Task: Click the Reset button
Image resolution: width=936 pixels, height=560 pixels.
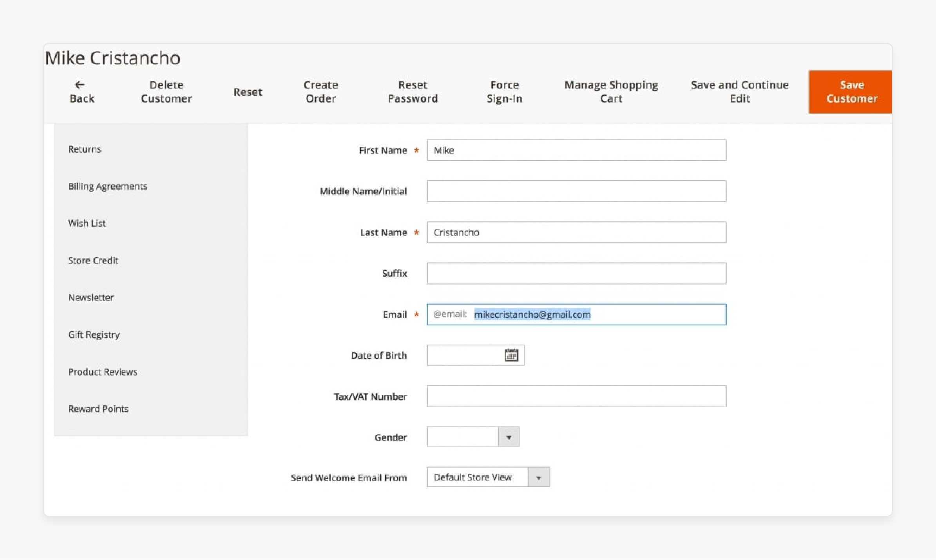Action: [248, 92]
